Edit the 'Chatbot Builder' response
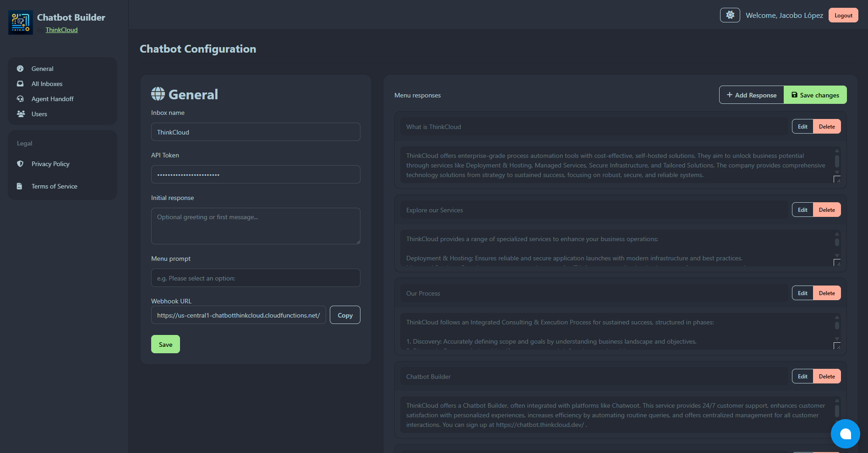 coord(802,376)
